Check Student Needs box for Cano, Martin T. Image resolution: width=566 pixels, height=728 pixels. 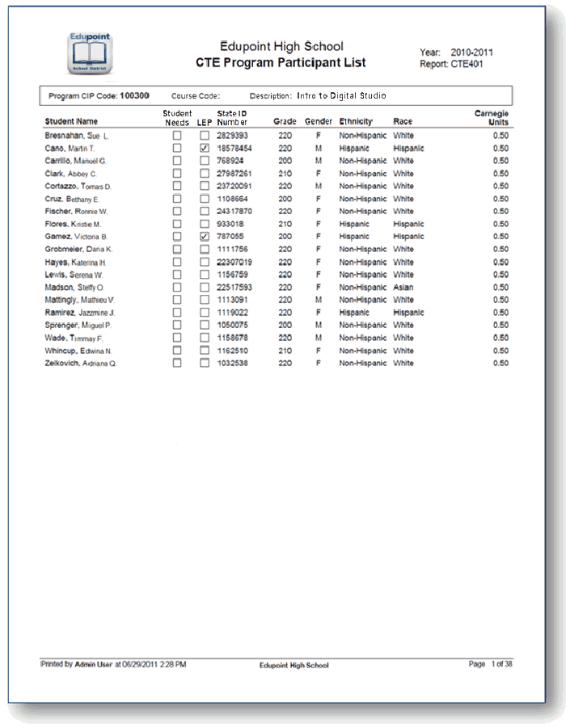pyautogui.click(x=176, y=148)
